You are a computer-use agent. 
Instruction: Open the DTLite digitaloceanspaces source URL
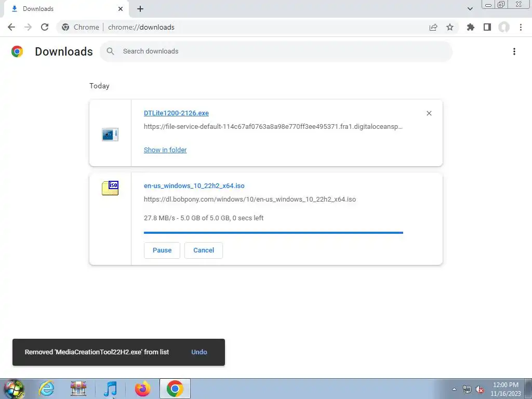(273, 127)
